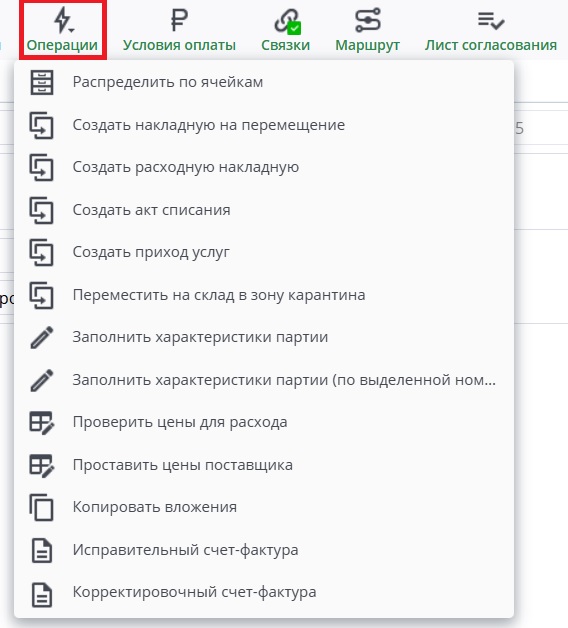Click the cabinet icon for Распределить по ячейкам
The height and width of the screenshot is (628, 568).
tap(42, 83)
